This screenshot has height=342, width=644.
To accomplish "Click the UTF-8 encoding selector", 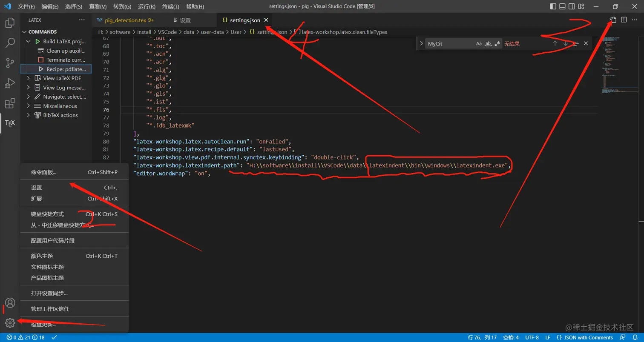I will [x=532, y=337].
